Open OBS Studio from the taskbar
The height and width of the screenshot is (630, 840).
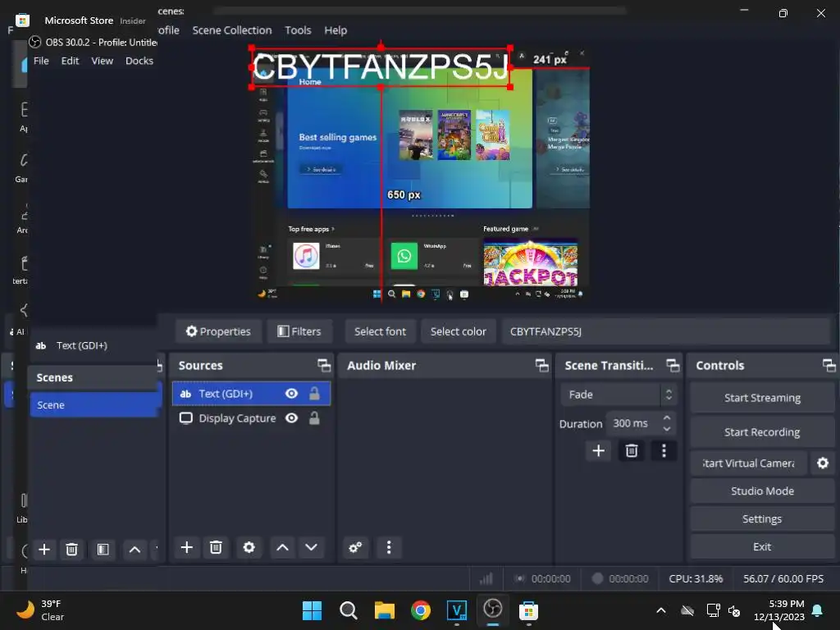coord(493,609)
